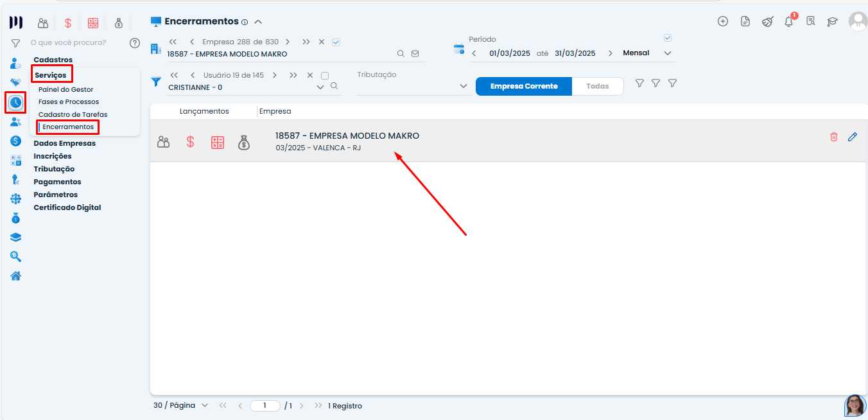Edit the record using the pencil icon
The height and width of the screenshot is (420, 868).
[x=853, y=137]
